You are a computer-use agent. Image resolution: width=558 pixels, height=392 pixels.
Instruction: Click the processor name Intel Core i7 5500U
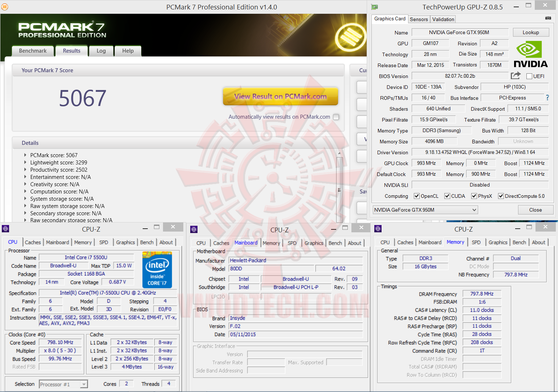86,257
